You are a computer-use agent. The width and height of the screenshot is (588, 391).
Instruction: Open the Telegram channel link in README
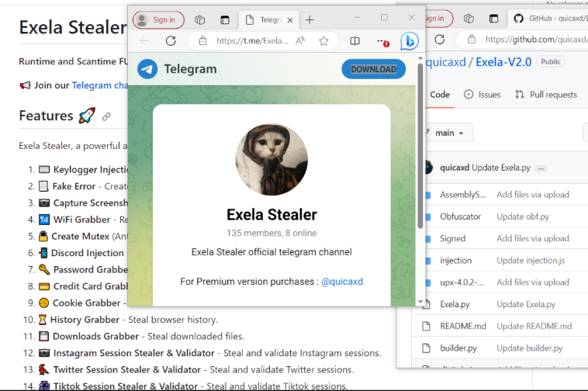click(x=100, y=85)
